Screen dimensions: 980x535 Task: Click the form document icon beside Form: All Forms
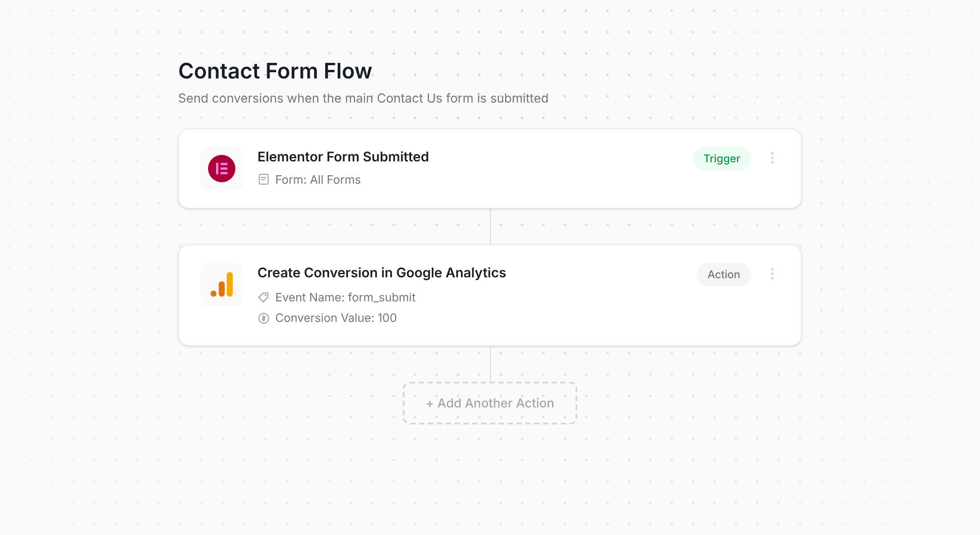point(263,179)
